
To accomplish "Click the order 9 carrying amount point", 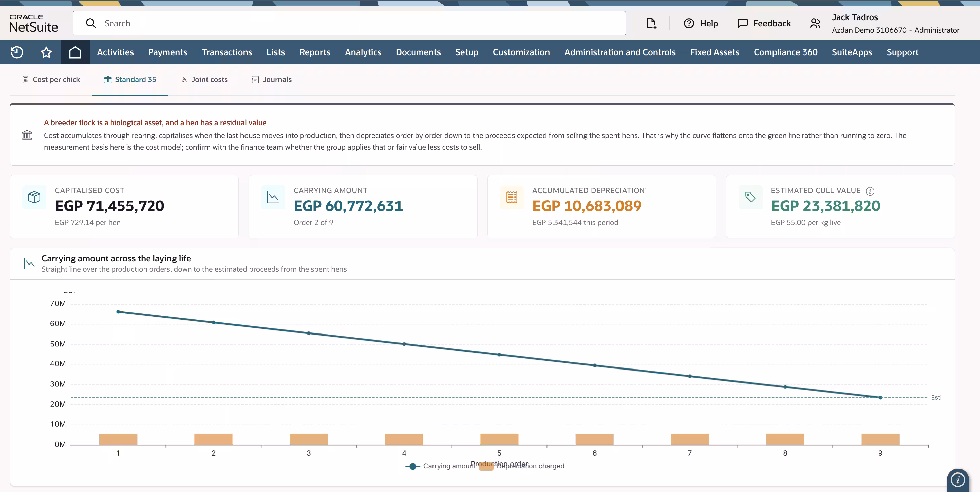I will (x=880, y=397).
